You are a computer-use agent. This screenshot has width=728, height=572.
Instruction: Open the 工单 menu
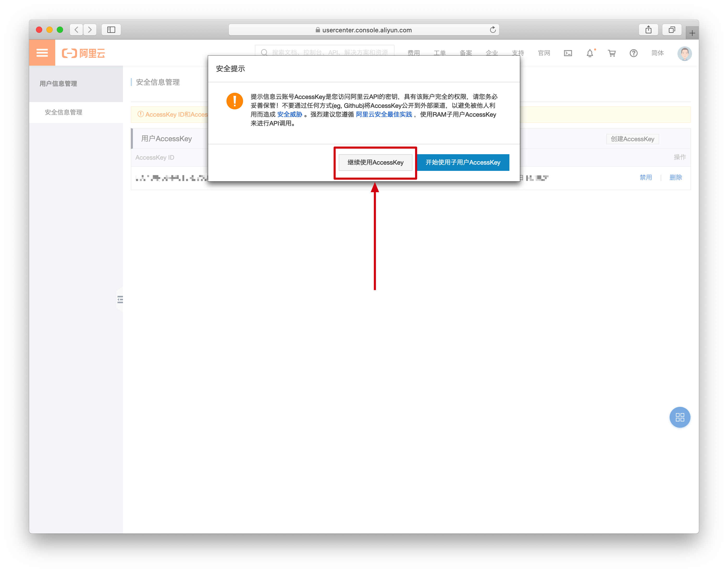440,53
